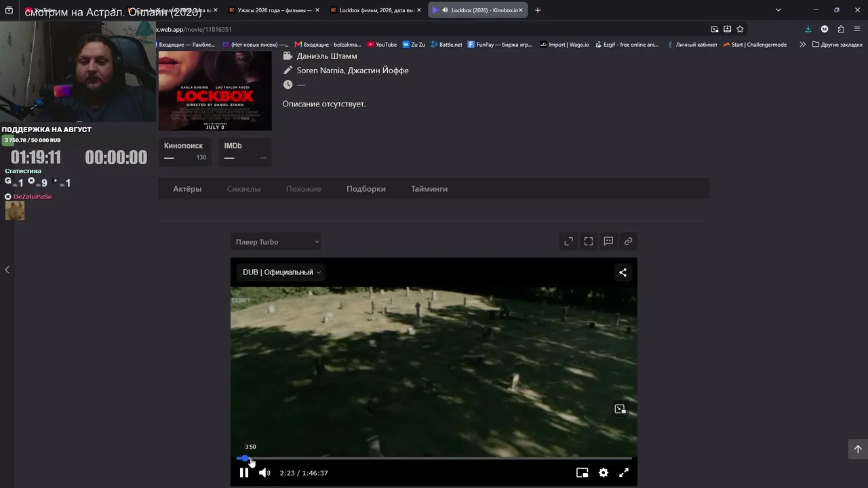Image resolution: width=868 pixels, height=488 pixels.
Task: Click the Описание отсутствует description text
Action: pyautogui.click(x=324, y=104)
